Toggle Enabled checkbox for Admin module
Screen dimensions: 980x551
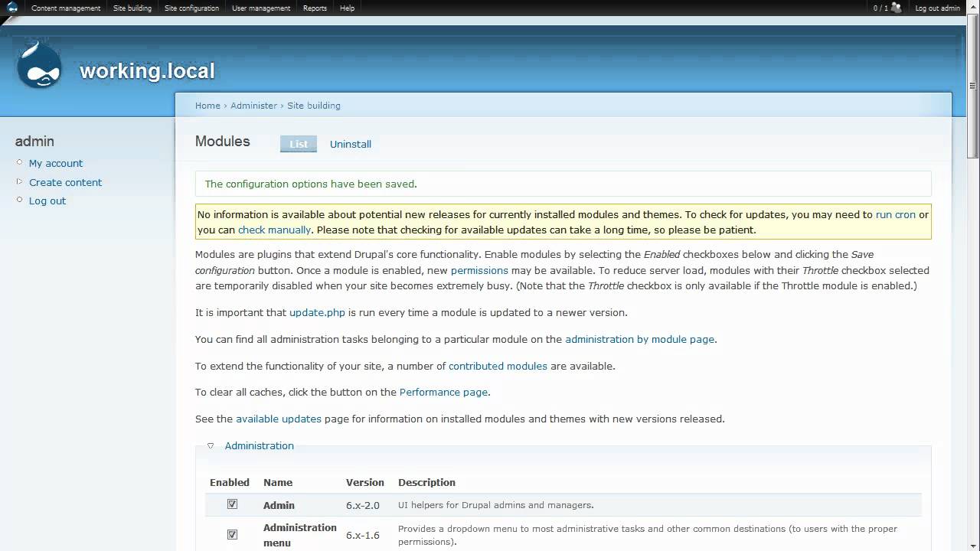tap(232, 504)
